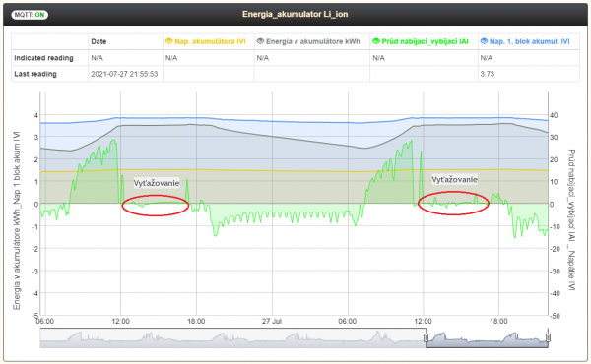
Task: Select the Last reading row label
Action: click(35, 74)
